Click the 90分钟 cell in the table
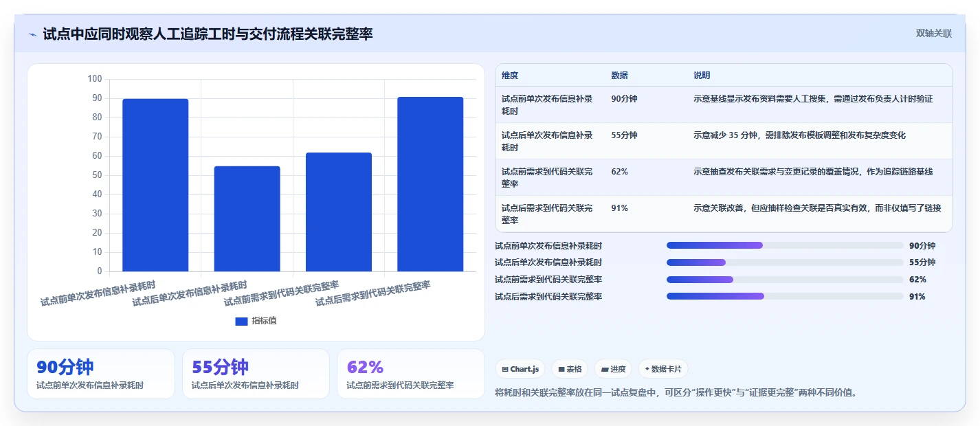 tap(624, 99)
